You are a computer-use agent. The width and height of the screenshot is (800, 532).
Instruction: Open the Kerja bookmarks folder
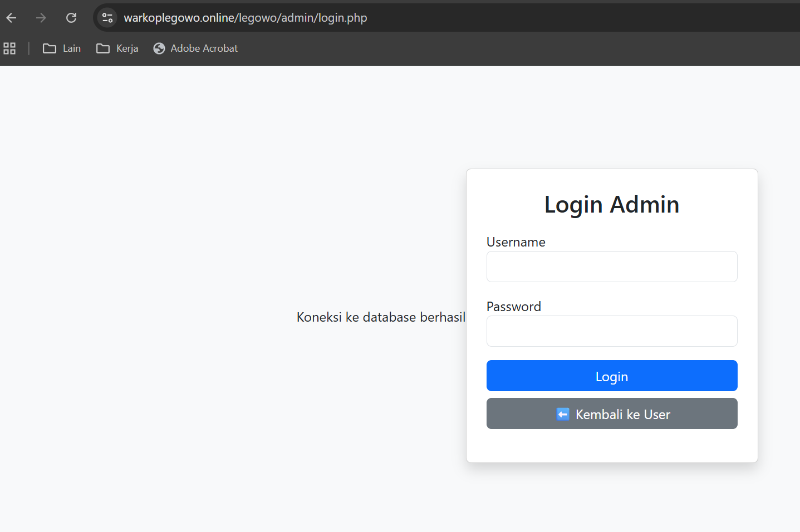[x=127, y=48]
